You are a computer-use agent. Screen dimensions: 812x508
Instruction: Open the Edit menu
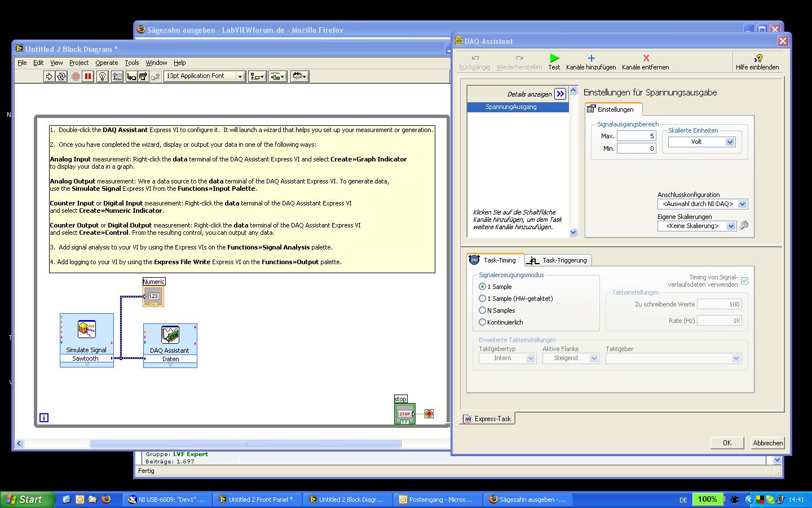[38, 63]
